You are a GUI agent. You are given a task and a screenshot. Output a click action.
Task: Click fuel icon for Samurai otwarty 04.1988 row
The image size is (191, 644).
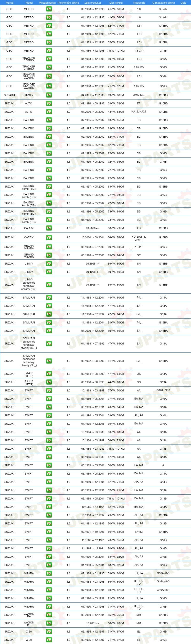pyautogui.click(x=49, y=344)
